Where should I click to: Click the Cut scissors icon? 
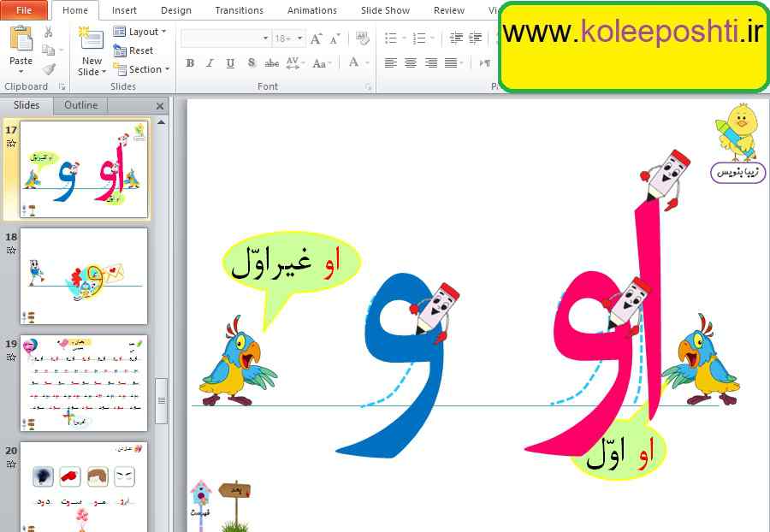49,32
